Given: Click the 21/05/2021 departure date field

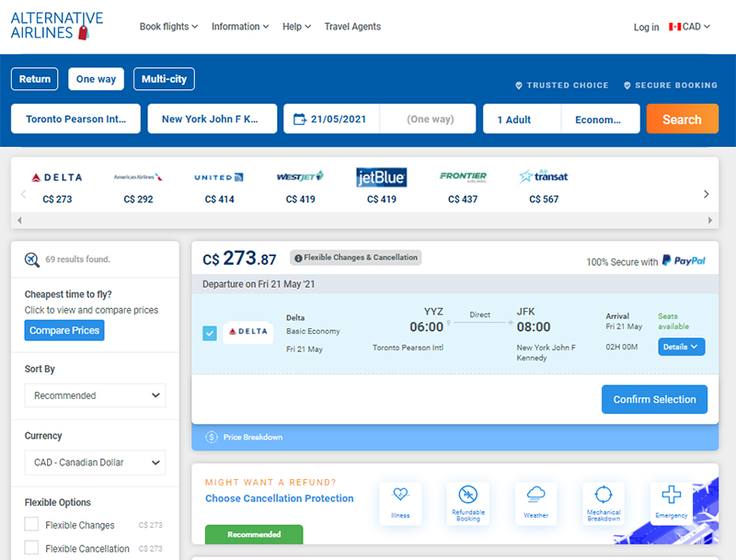Looking at the screenshot, I should pyautogui.click(x=331, y=120).
